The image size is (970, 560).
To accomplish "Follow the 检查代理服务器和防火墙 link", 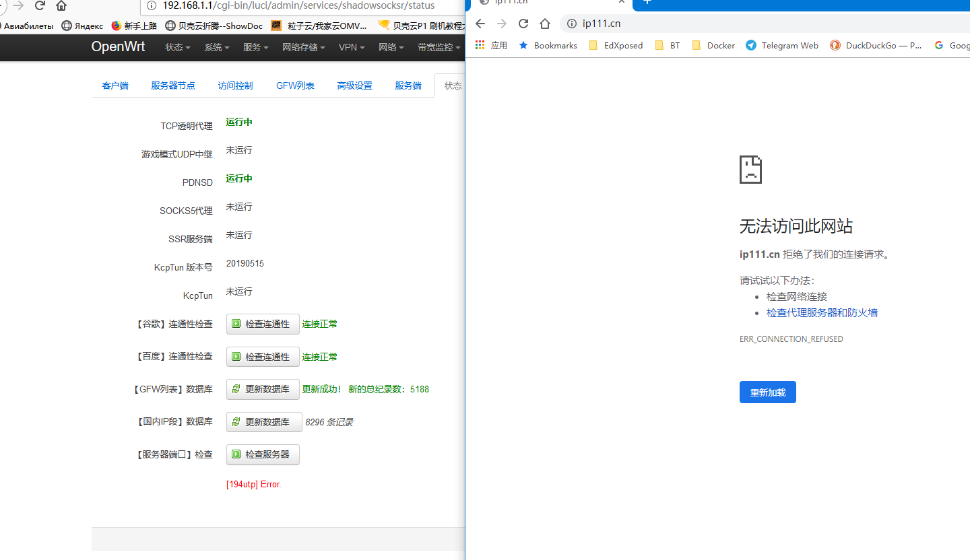I will coord(822,313).
